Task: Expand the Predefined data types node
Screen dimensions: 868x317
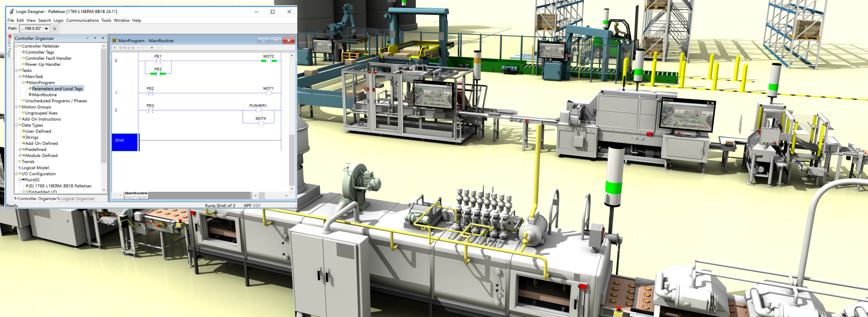Action: click(x=20, y=149)
